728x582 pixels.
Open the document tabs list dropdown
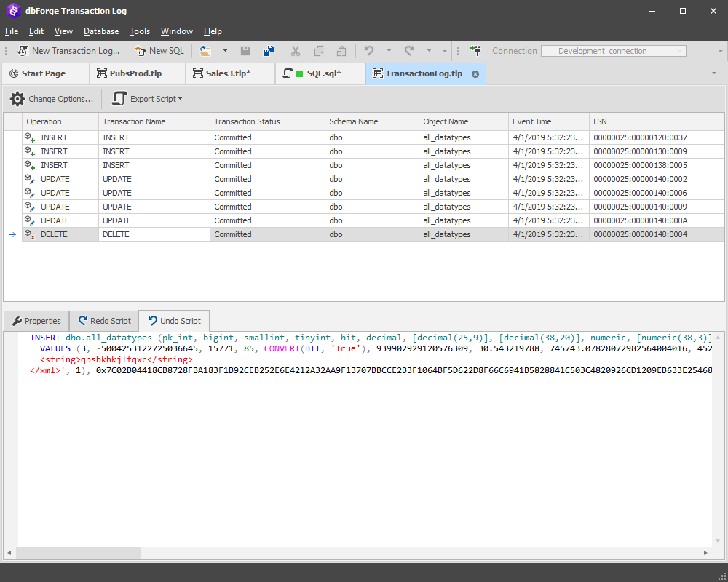pos(714,73)
